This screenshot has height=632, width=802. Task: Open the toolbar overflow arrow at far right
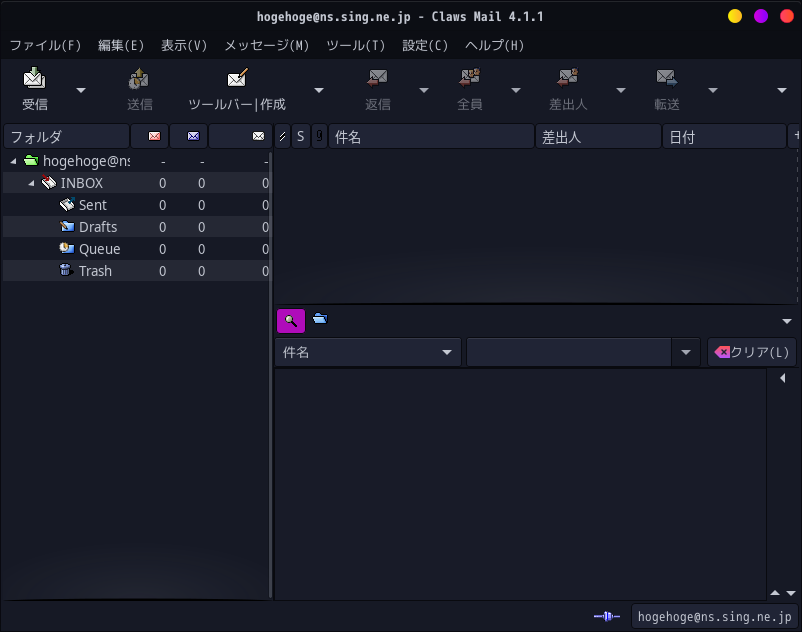[x=782, y=91]
